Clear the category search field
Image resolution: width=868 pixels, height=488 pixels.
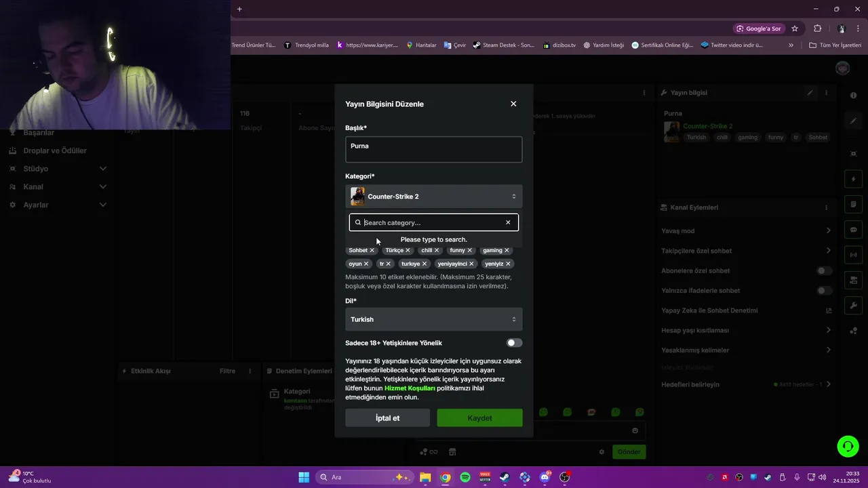(508, 222)
